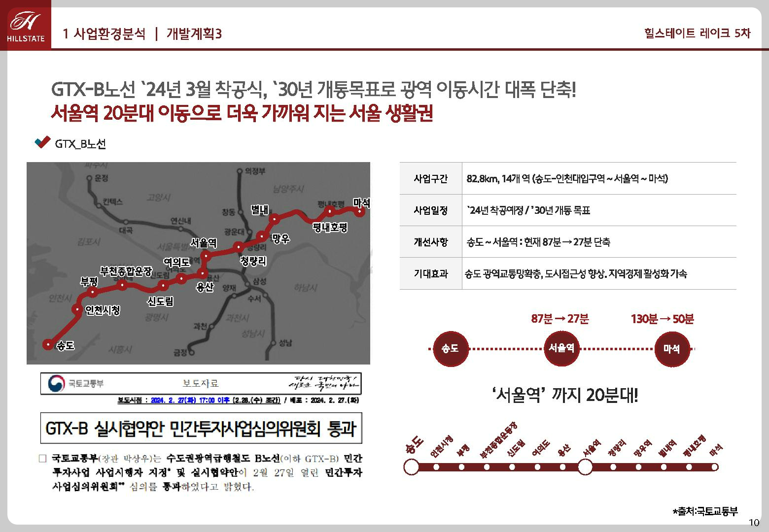The height and width of the screenshot is (532, 769).
Task: Click the large 서울역 node on the bottom line diagram
Action: click(585, 467)
